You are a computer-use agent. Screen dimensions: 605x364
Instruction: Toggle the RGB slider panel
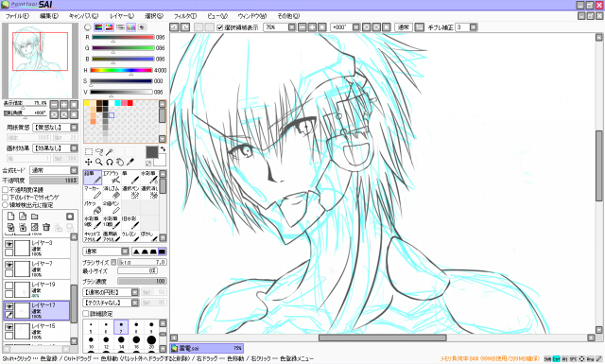click(98, 27)
